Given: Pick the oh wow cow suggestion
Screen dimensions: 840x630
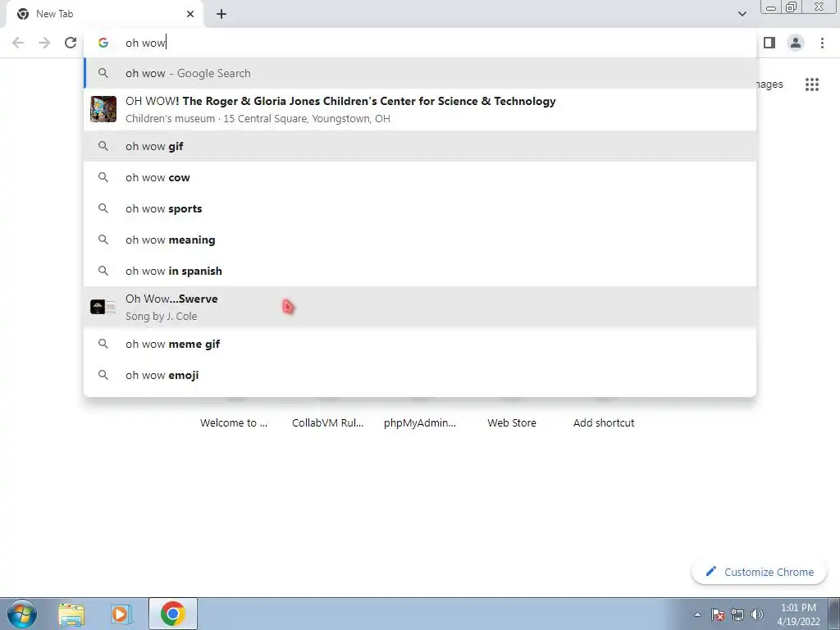Looking at the screenshot, I should pyautogui.click(x=420, y=177).
